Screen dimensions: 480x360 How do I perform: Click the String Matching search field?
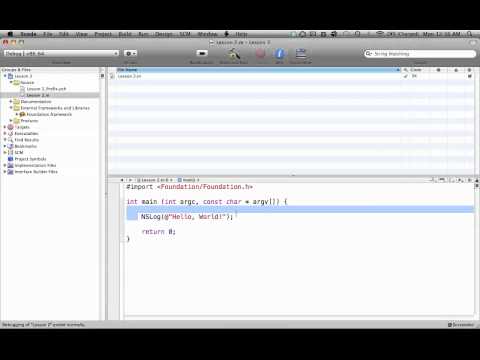420,53
